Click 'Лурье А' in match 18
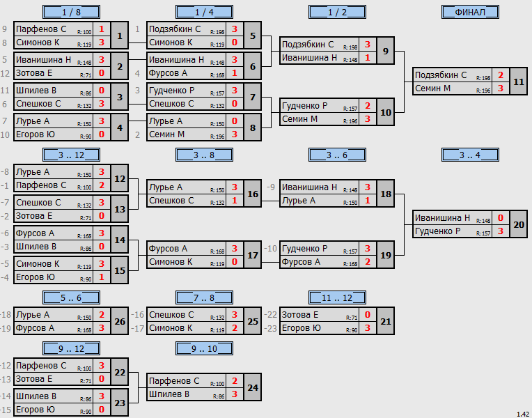 tap(299, 201)
